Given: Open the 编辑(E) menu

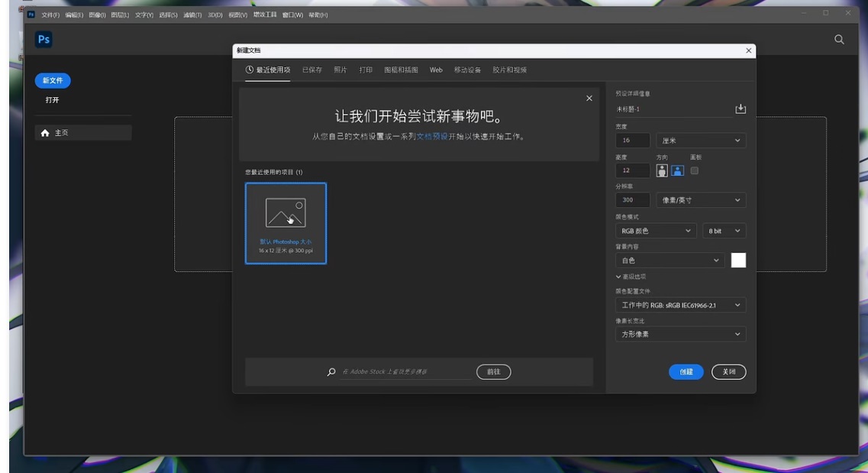Looking at the screenshot, I should (x=74, y=15).
